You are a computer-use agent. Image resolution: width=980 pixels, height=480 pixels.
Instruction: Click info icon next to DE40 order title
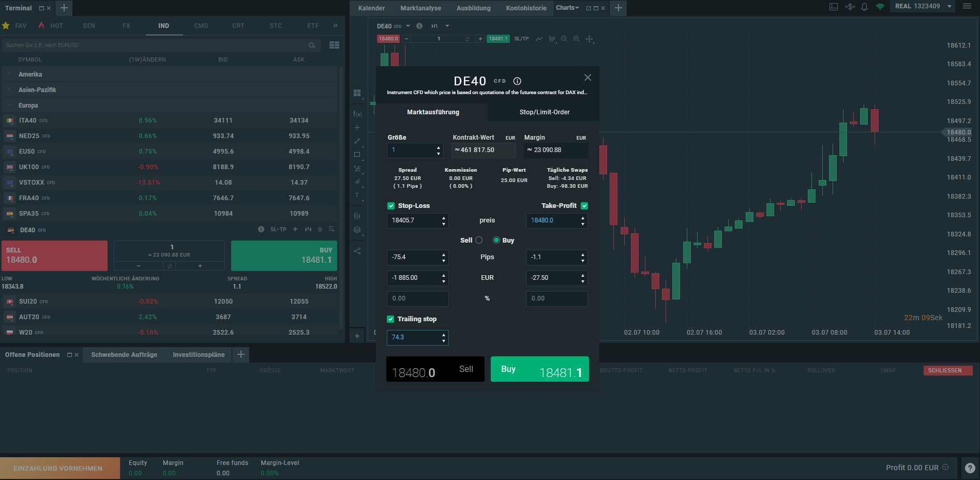[x=517, y=81]
